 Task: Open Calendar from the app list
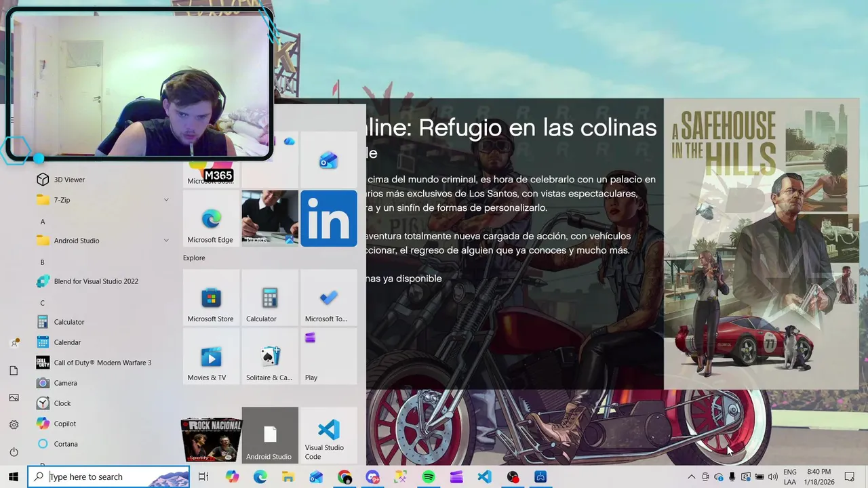point(102,342)
